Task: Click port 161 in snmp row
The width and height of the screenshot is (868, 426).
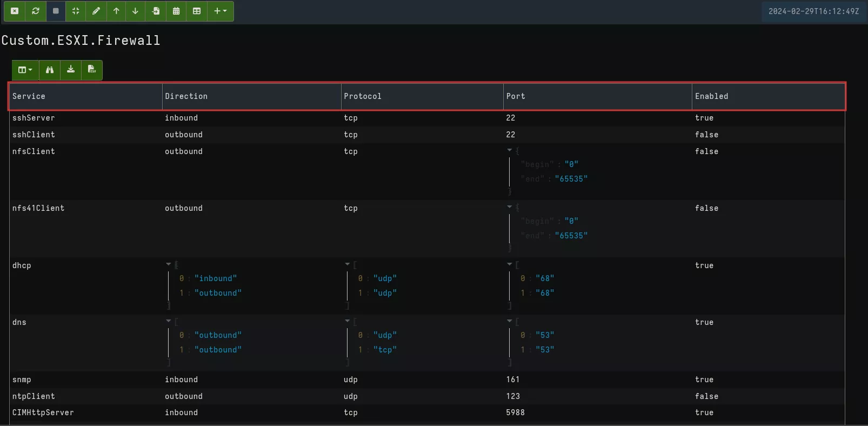Action: pos(513,380)
